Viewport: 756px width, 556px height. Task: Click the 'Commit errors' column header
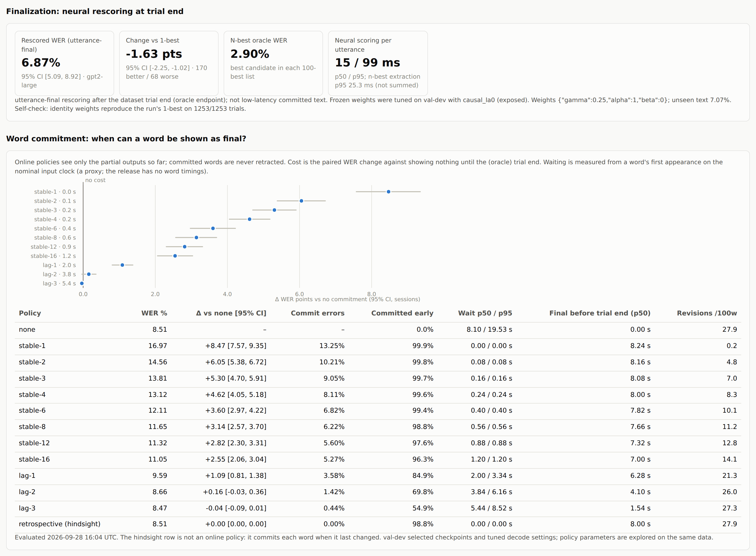click(x=318, y=313)
